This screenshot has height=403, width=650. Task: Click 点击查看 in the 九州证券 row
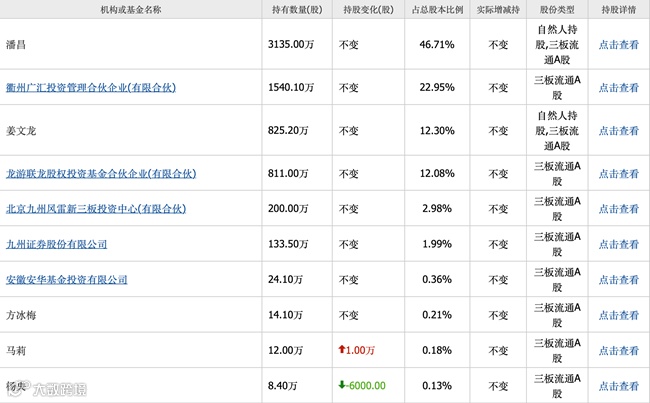click(x=618, y=244)
